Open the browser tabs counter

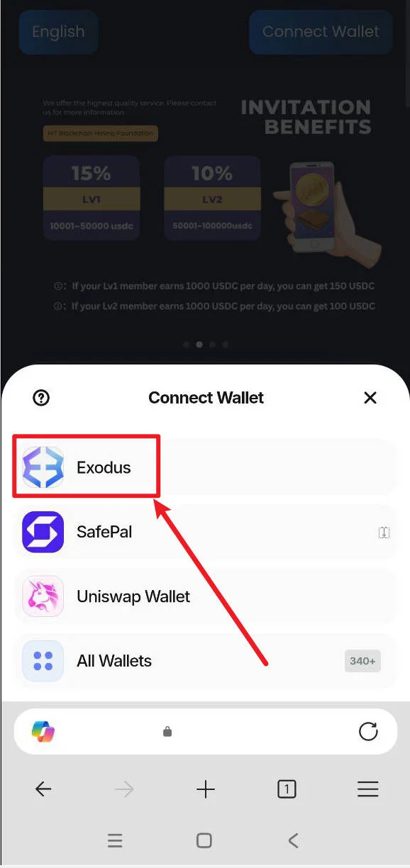tap(287, 789)
